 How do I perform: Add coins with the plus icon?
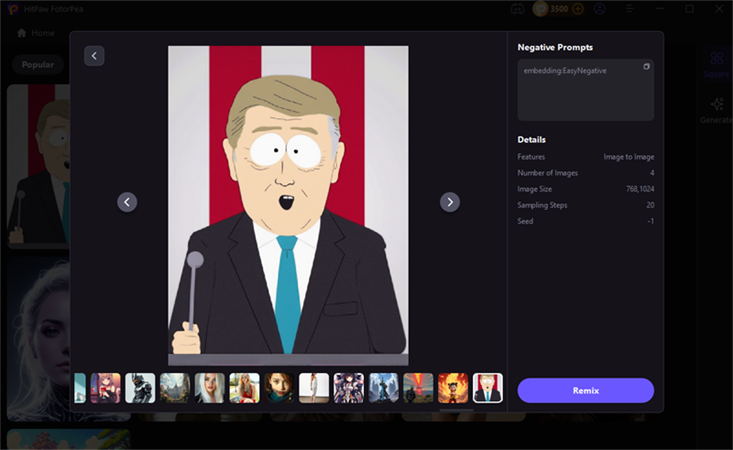pos(578,9)
